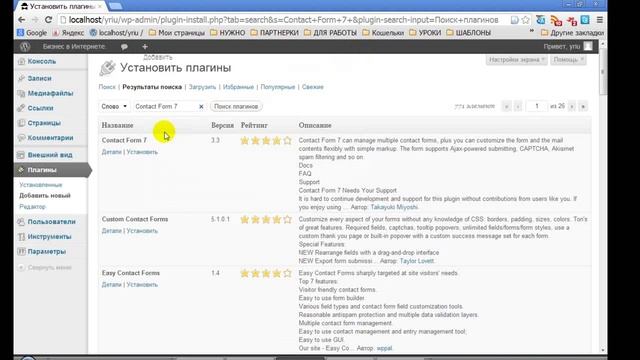This screenshot has height=360, width=640.
Task: Open the Мои страницы bookmarks folder
Action: click(177, 32)
